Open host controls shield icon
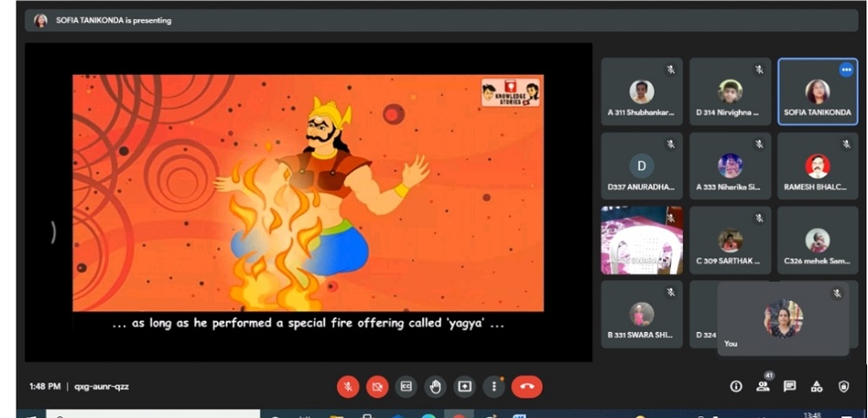This screenshot has width=868, height=418. click(844, 387)
